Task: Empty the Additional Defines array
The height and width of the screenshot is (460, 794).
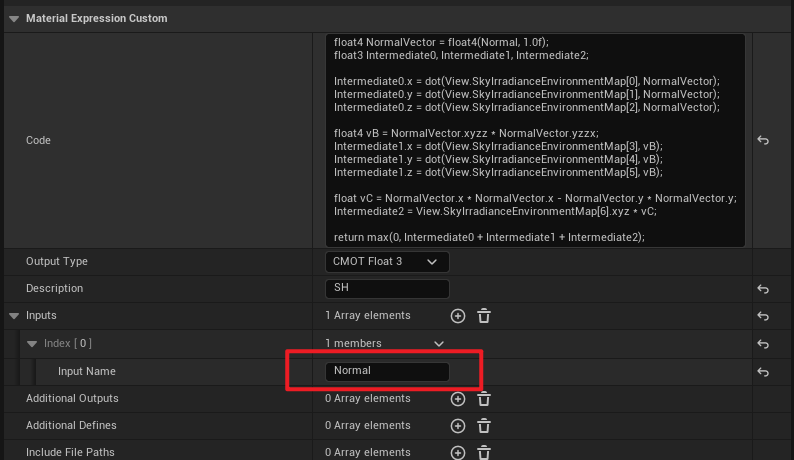Action: pos(484,425)
